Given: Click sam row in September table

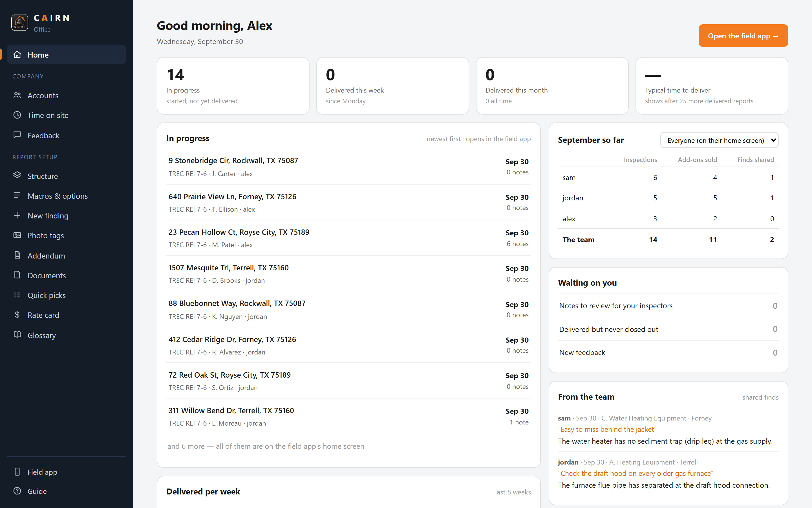Looking at the screenshot, I should 668,178.
